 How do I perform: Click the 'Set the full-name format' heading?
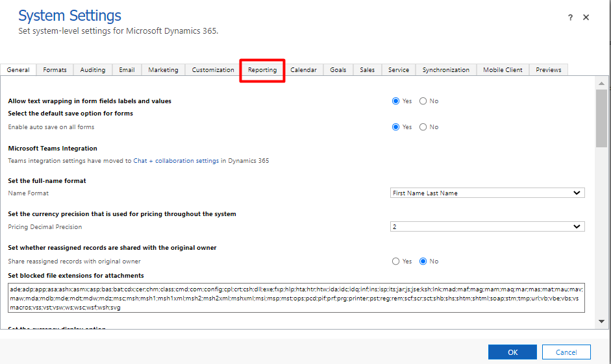(x=47, y=180)
